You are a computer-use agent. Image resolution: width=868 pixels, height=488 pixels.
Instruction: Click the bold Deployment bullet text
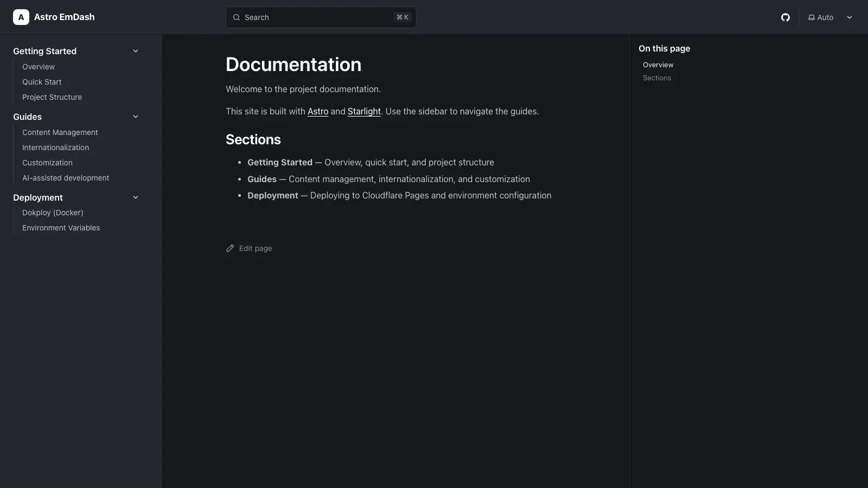point(273,195)
